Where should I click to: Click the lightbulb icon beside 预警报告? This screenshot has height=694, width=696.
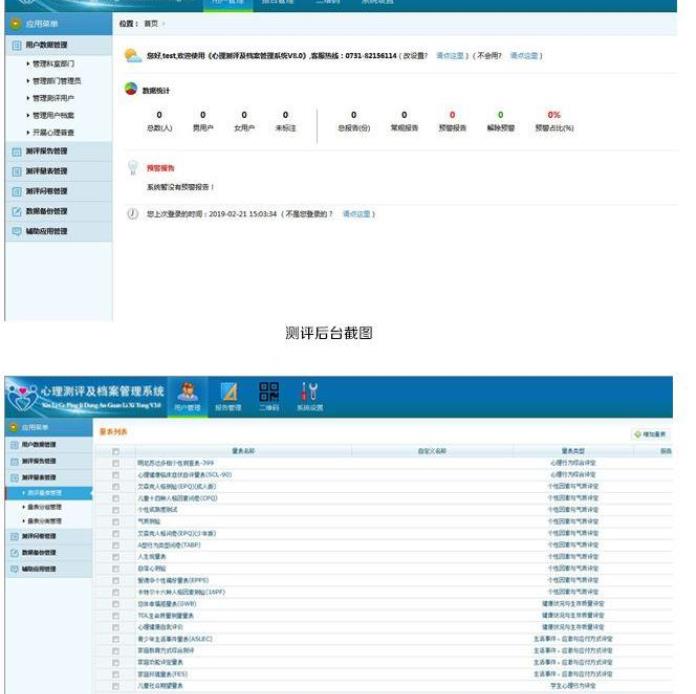(x=133, y=167)
